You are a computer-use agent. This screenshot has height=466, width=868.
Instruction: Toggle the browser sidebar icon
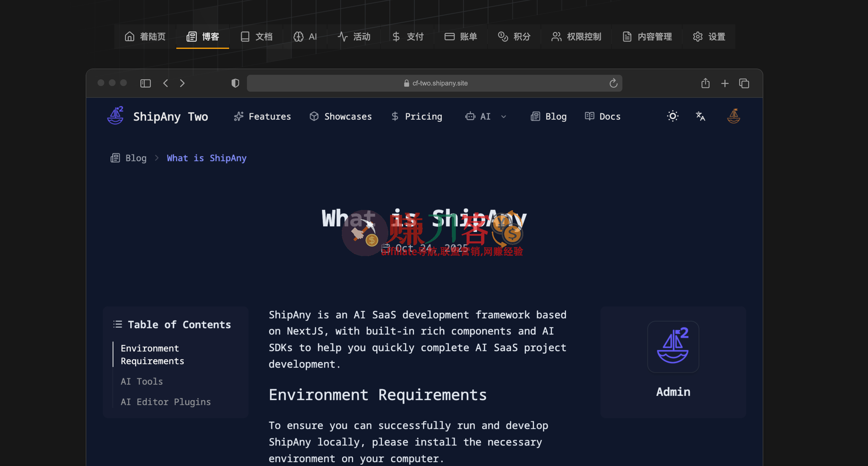pyautogui.click(x=145, y=83)
